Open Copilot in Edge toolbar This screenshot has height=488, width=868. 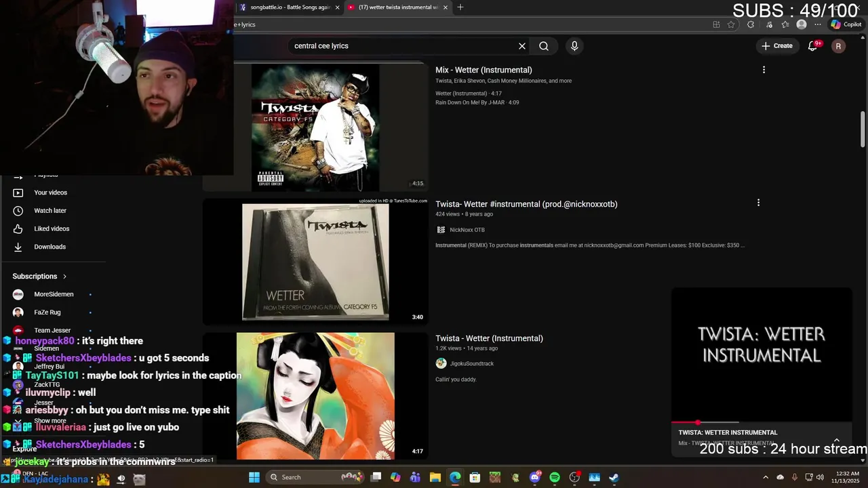pos(846,24)
